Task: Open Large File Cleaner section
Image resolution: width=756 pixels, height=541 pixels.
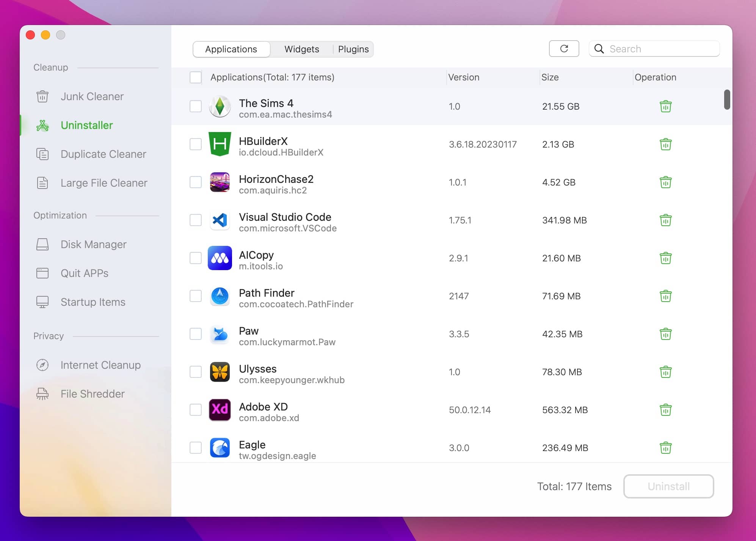Action: (91, 183)
